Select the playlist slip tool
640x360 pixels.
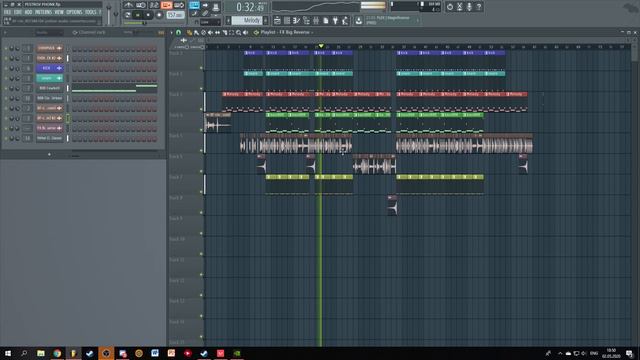coord(217,32)
